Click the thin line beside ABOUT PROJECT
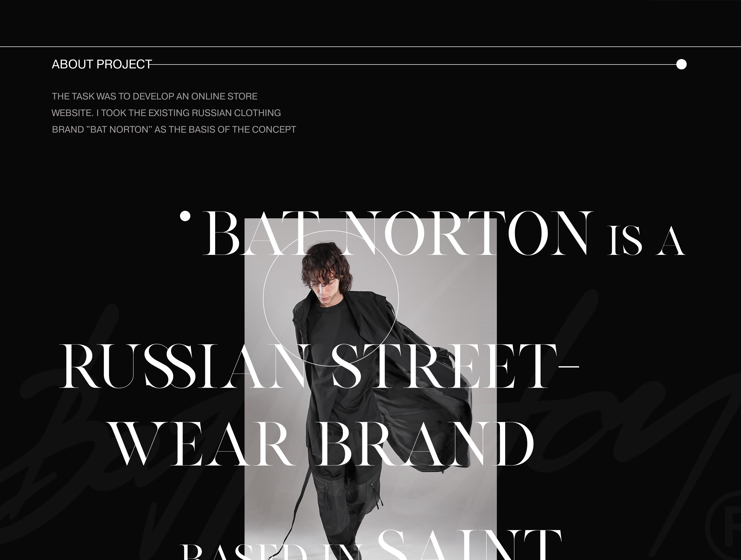 click(414, 64)
